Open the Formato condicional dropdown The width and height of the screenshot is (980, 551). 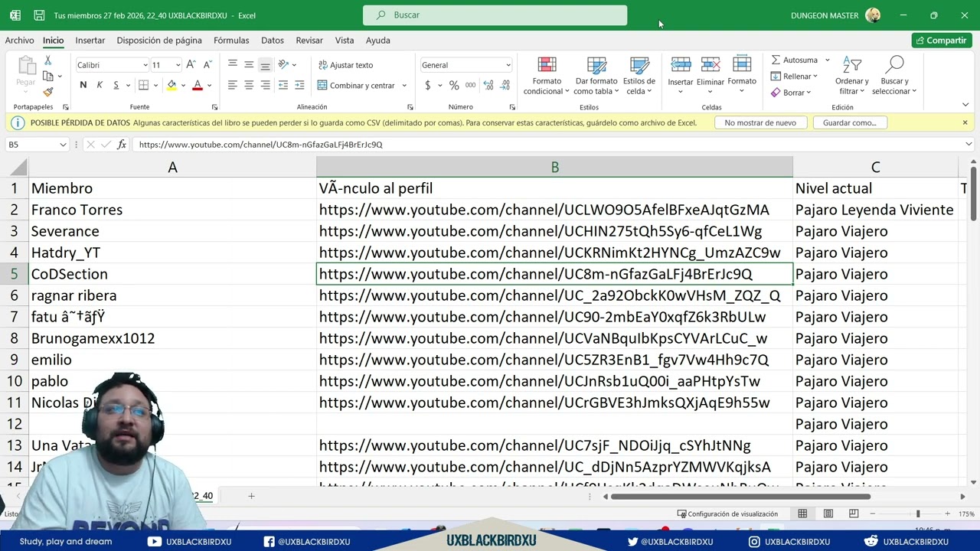point(547,76)
